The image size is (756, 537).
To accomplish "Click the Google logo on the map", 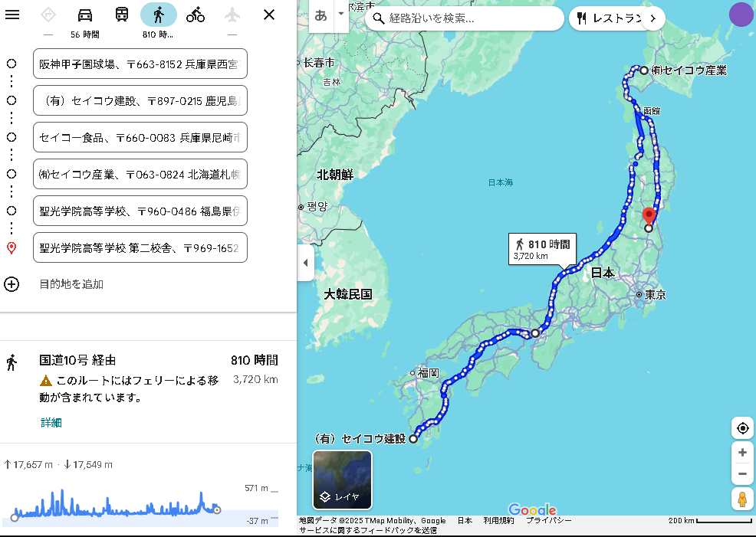I will pyautogui.click(x=532, y=509).
